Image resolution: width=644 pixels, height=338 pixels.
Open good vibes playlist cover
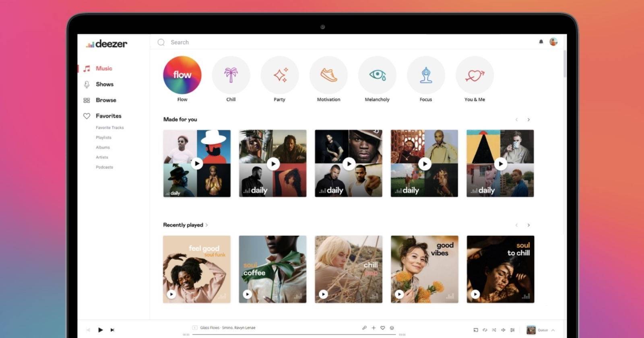(425, 269)
